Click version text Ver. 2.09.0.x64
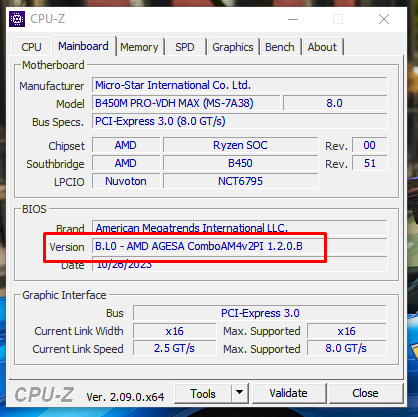The height and width of the screenshot is (417, 418). [125, 397]
